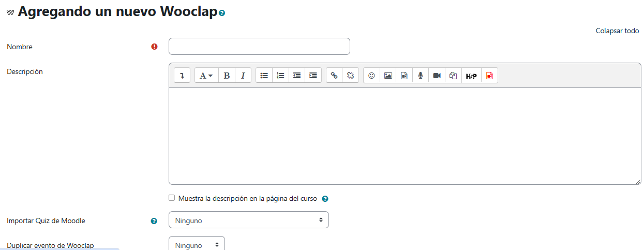Open help icon next to Wooclap heading
This screenshot has width=644, height=250.
tap(222, 13)
